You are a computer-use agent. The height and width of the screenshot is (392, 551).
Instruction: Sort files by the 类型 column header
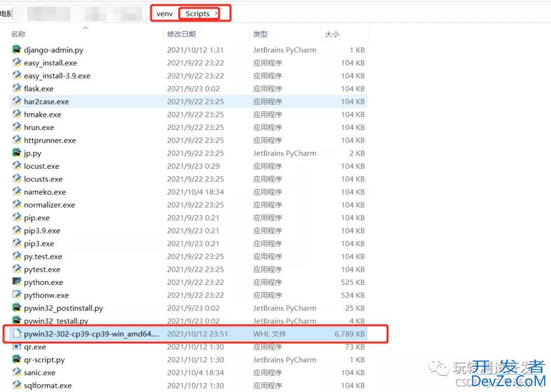point(260,34)
